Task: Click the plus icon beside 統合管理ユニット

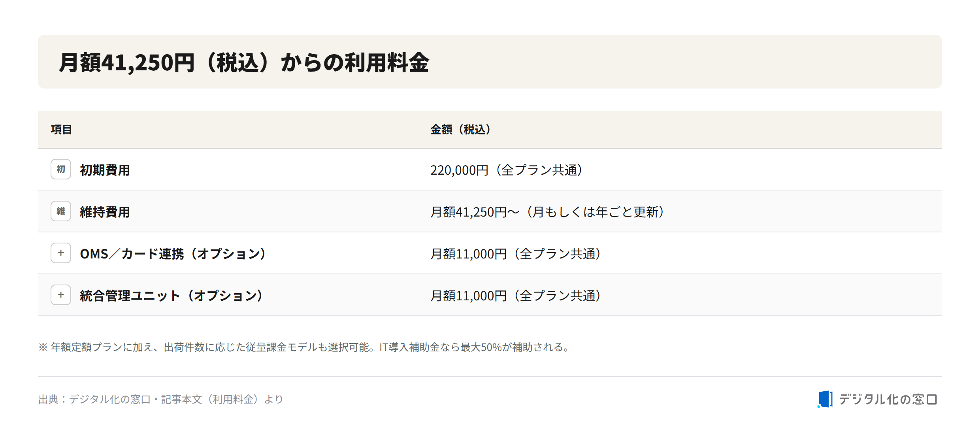Action: tap(61, 295)
